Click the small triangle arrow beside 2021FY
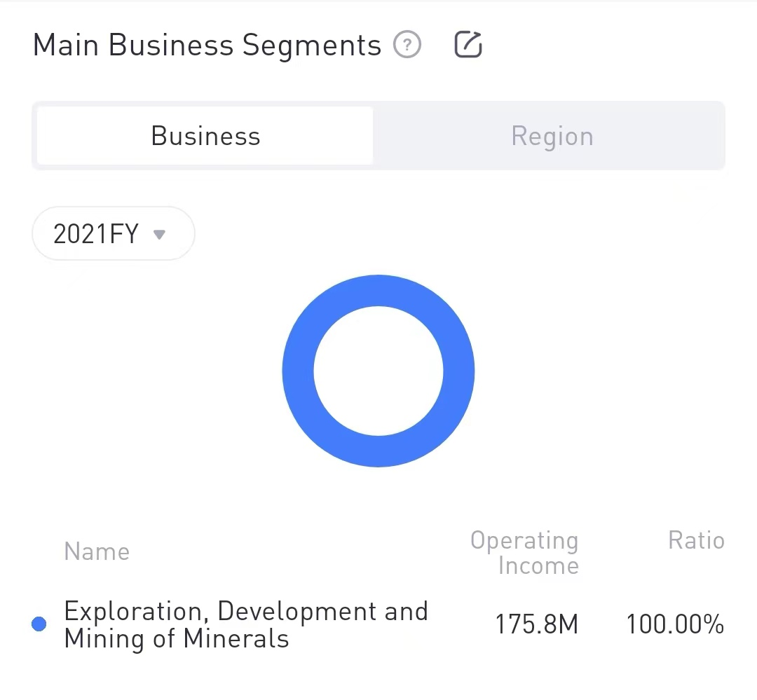Viewport: 757px width, 700px height. pos(159,234)
